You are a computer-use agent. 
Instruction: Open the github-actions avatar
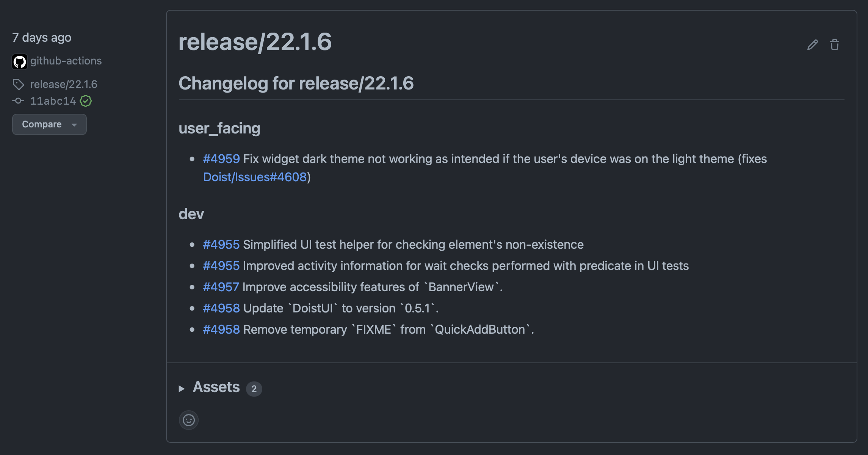19,61
